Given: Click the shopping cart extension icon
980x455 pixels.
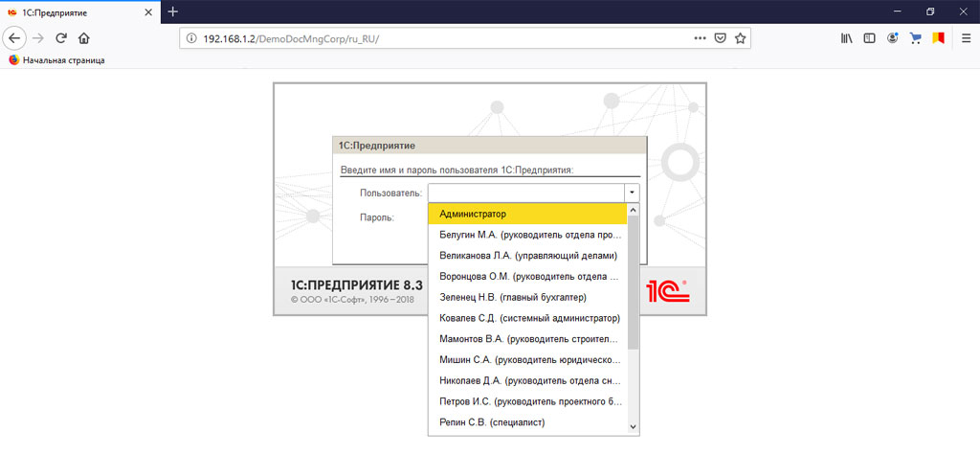Looking at the screenshot, I should [915, 38].
